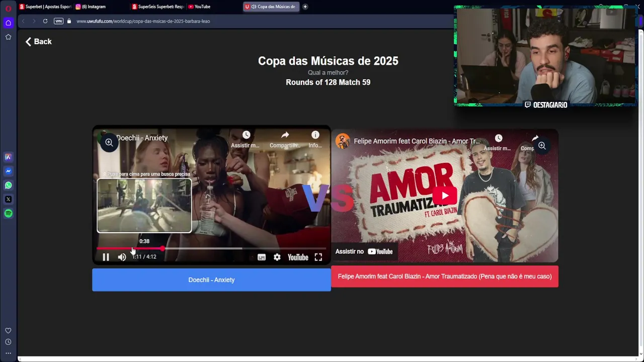This screenshot has width=644, height=362.
Task: Open Messenger in the sidebar
Action: tap(8, 171)
